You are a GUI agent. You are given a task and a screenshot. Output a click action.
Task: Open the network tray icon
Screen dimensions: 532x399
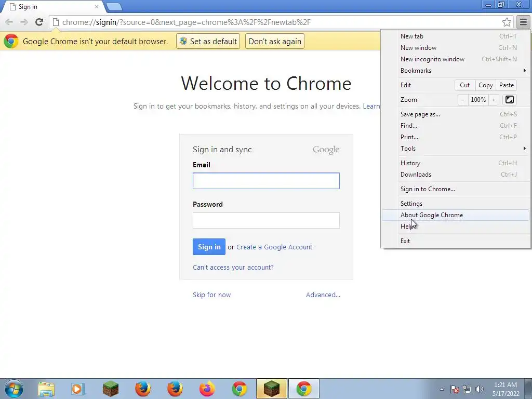467,389
